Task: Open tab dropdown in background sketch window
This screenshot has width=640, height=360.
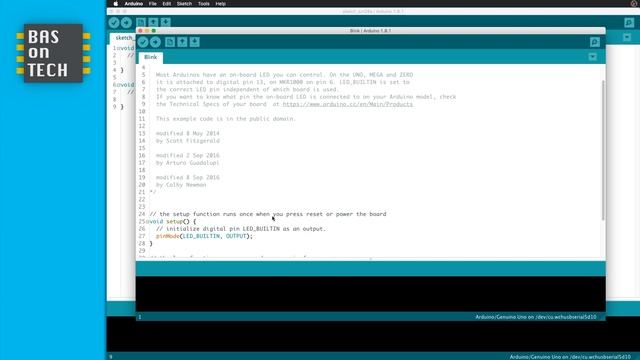Action: point(627,37)
